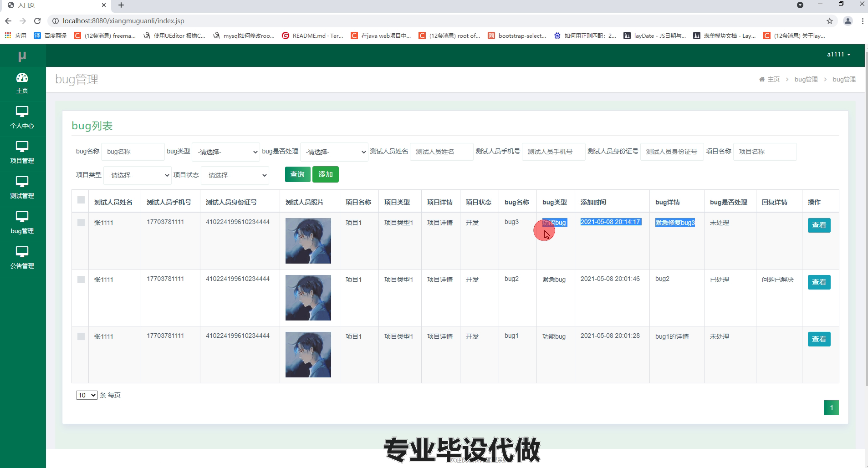The width and height of the screenshot is (868, 468).
Task: View details of the bug3 row
Action: pyautogui.click(x=819, y=225)
